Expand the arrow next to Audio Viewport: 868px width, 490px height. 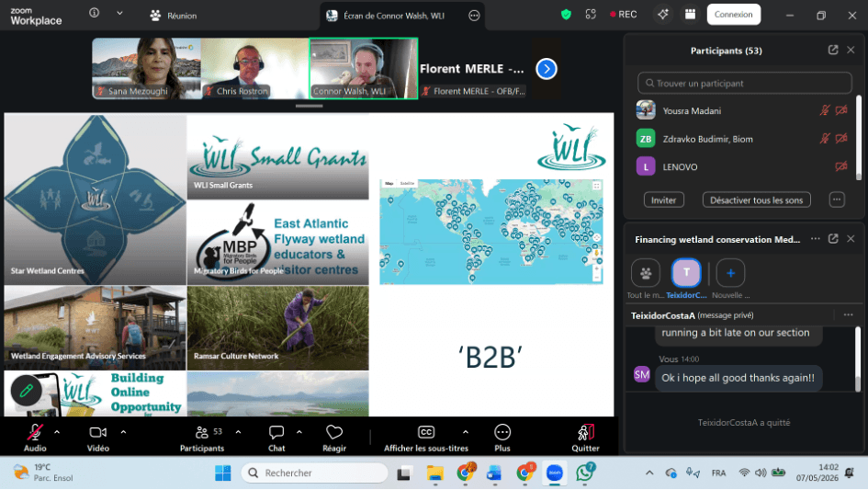[57, 432]
